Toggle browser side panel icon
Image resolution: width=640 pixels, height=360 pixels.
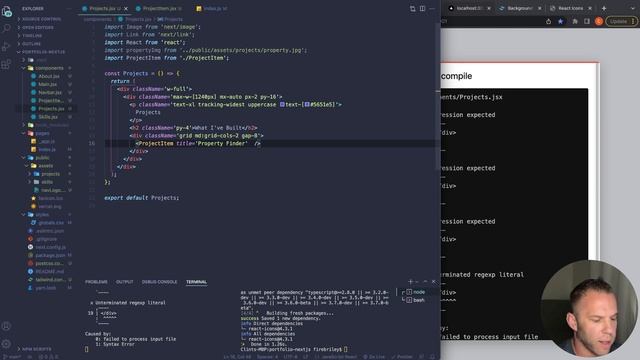point(587,21)
